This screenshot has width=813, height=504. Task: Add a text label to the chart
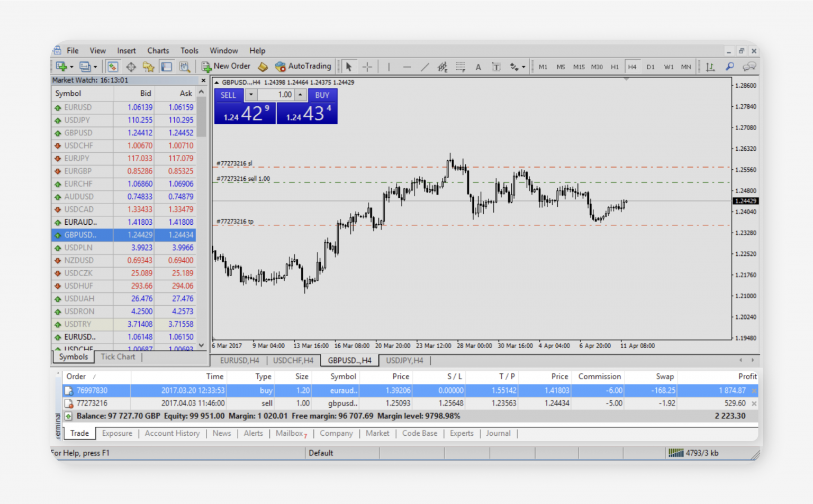pyautogui.click(x=496, y=67)
